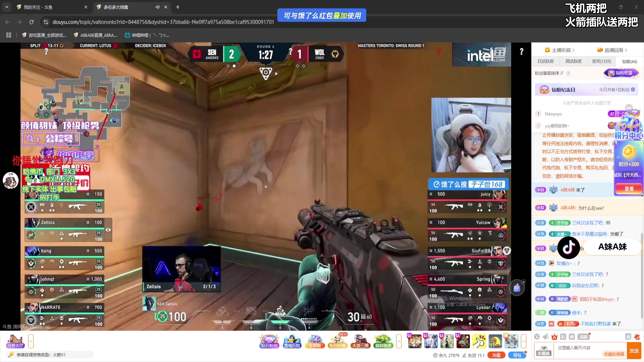644x362 pixels.
Task: Click the streamer dog avatar at the left edge
Action: click(11, 180)
